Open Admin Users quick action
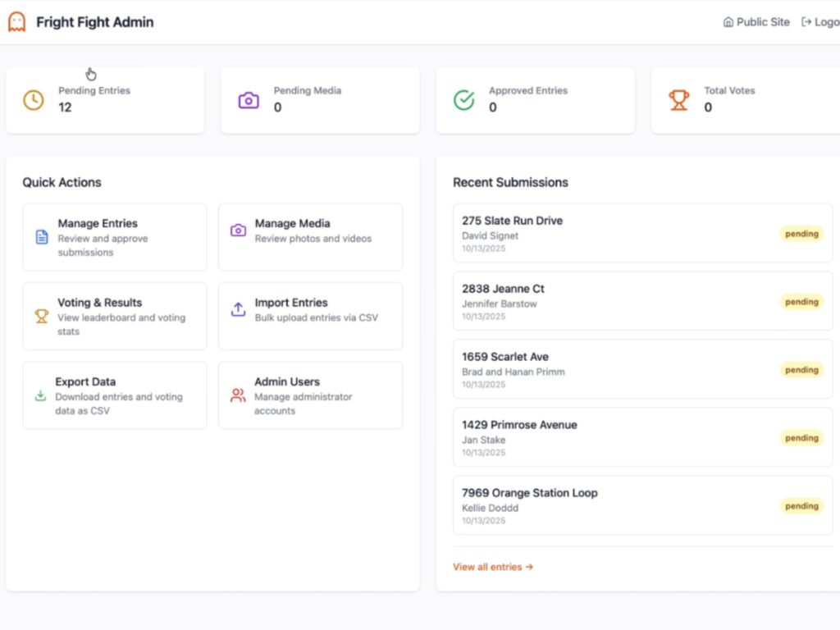This screenshot has width=840, height=630. (310, 395)
